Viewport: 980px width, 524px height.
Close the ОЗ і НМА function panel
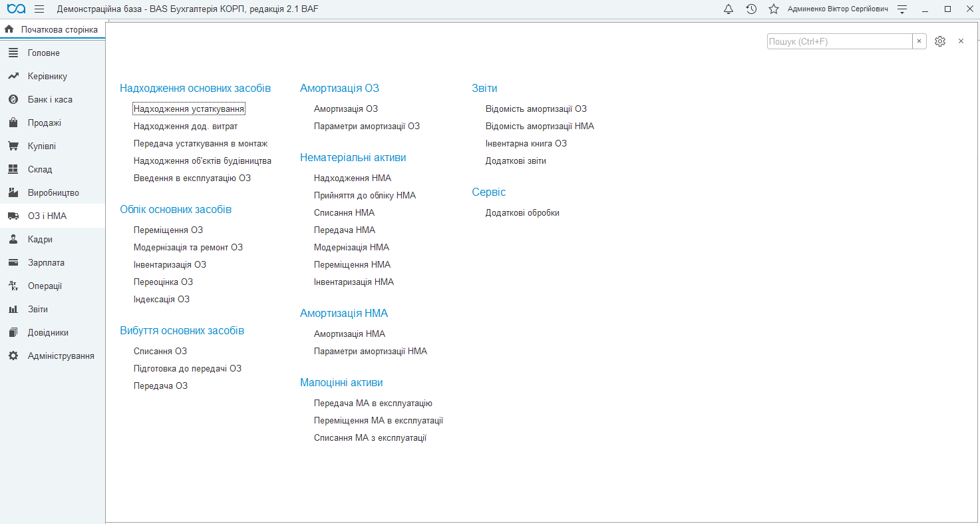pyautogui.click(x=961, y=41)
